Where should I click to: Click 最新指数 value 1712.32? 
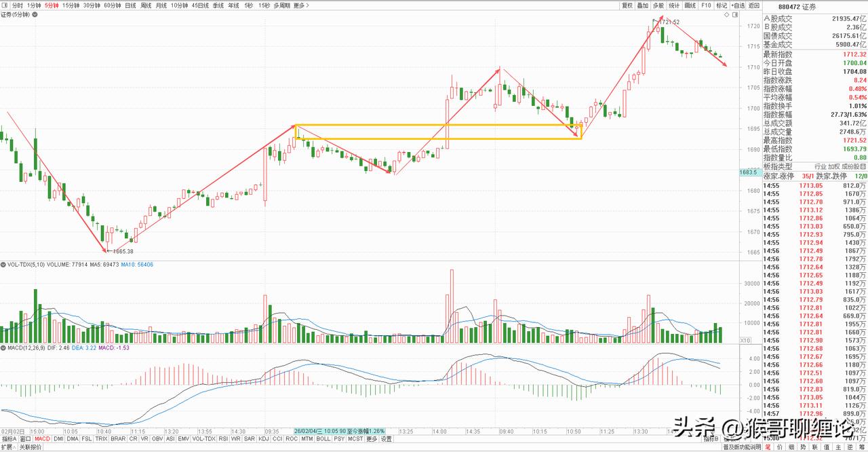(854, 54)
